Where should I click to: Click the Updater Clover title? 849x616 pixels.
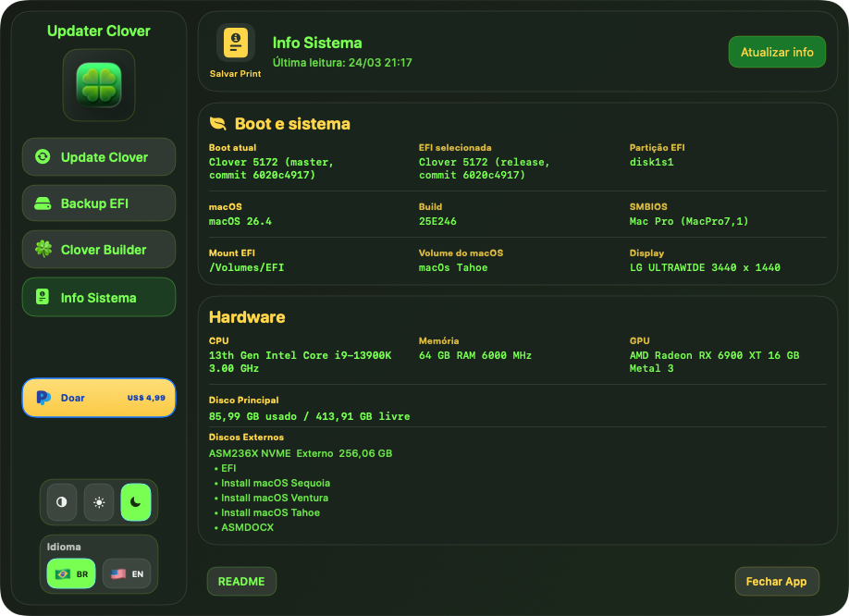pyautogui.click(x=99, y=31)
